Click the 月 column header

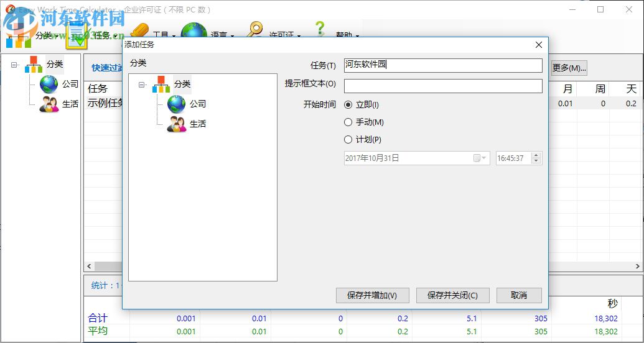click(567, 89)
